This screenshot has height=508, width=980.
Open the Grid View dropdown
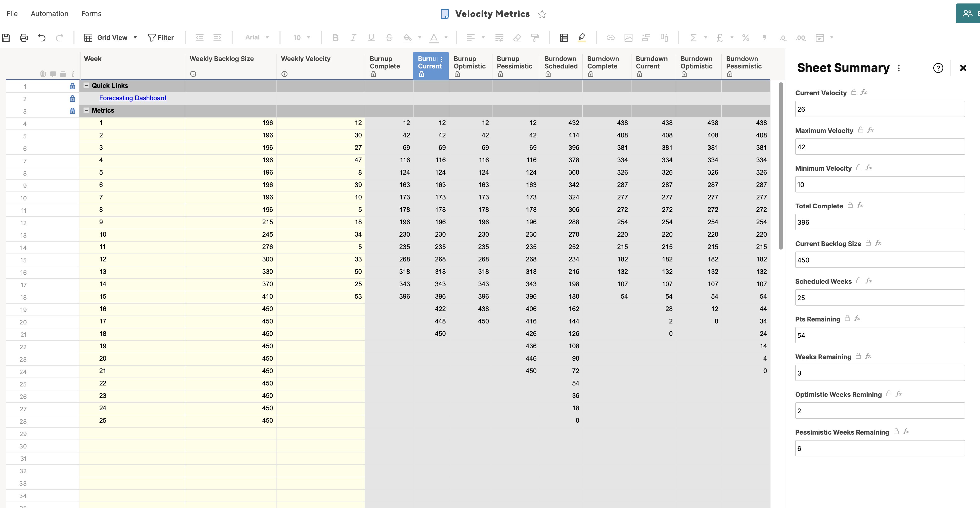110,38
